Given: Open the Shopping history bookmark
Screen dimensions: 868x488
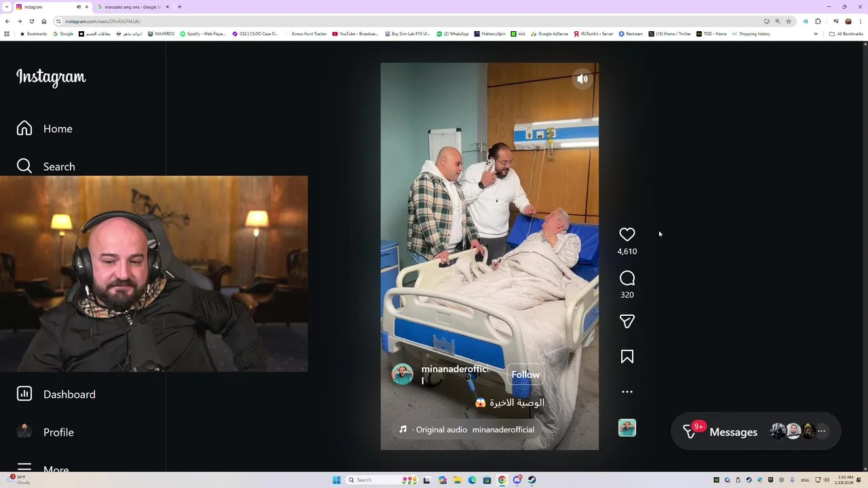Looking at the screenshot, I should click(751, 34).
